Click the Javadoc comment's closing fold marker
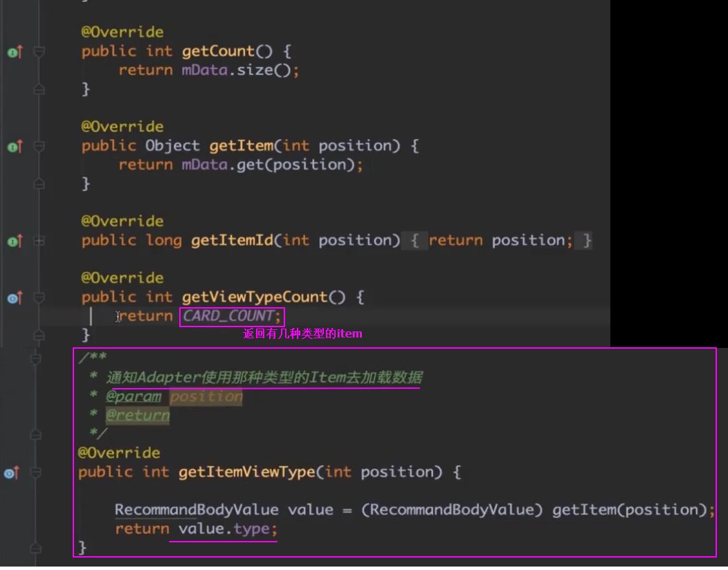 [x=36, y=434]
